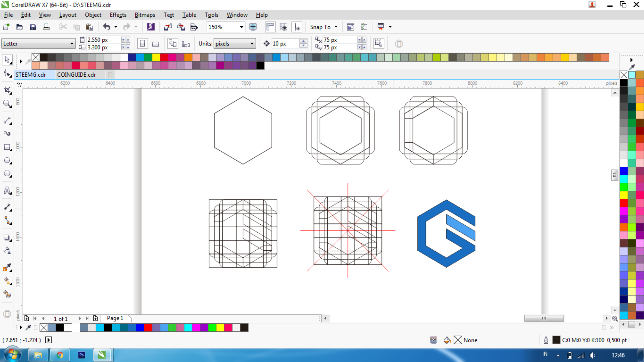The width and height of the screenshot is (644, 362).
Task: Toggle Show Grid button
Action: 284,27
